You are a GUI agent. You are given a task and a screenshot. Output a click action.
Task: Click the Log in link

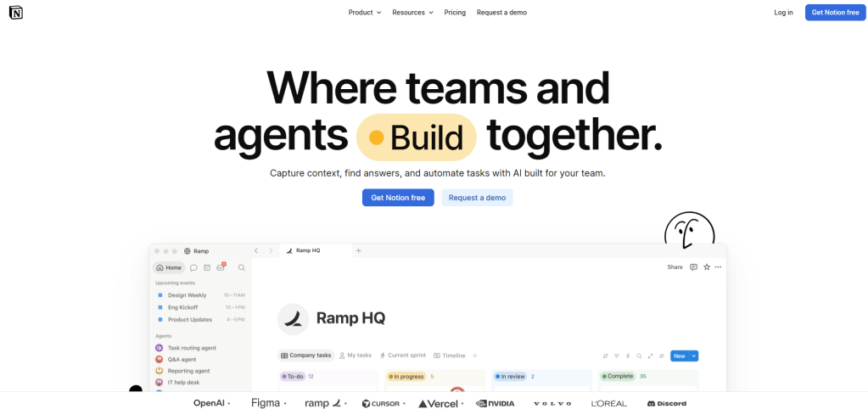coord(783,12)
